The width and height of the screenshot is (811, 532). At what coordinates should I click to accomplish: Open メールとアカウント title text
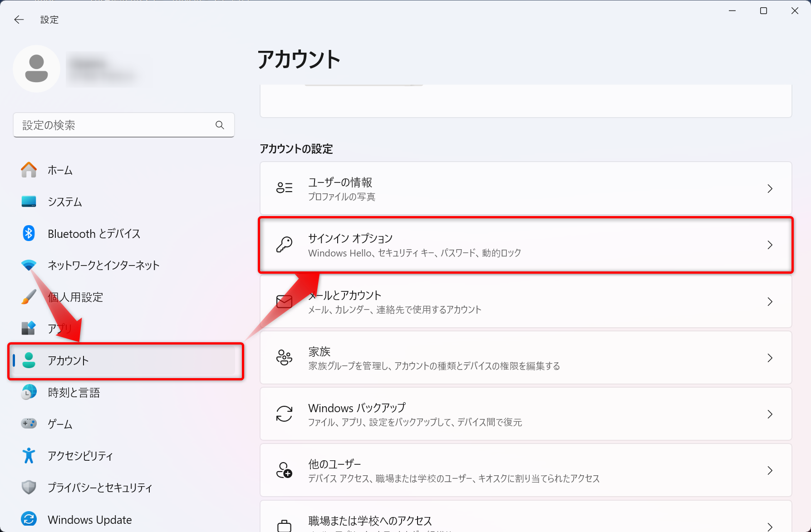click(x=345, y=296)
